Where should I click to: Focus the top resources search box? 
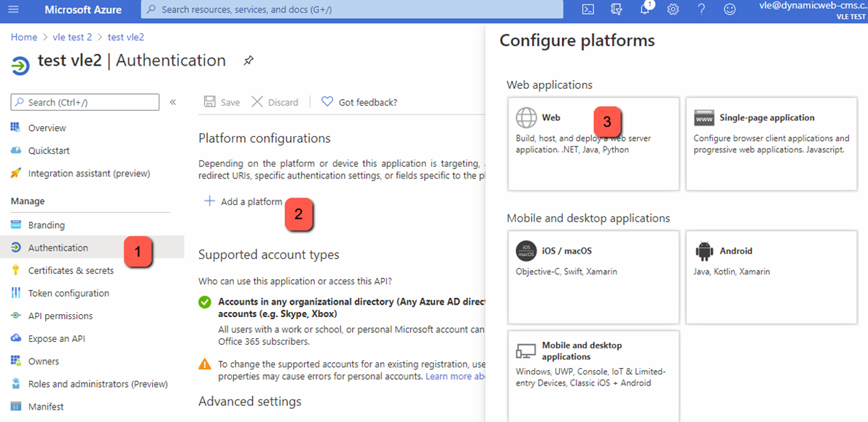pyautogui.click(x=352, y=9)
